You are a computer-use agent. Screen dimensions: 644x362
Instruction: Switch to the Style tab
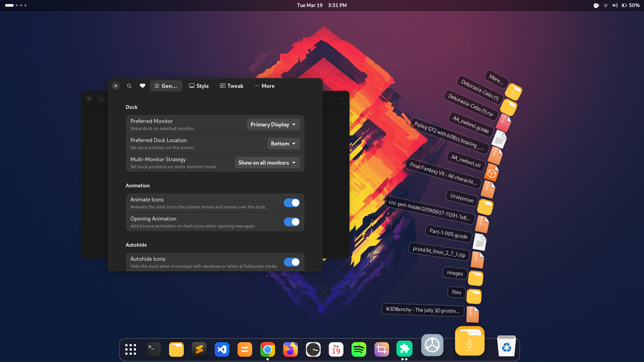(199, 86)
